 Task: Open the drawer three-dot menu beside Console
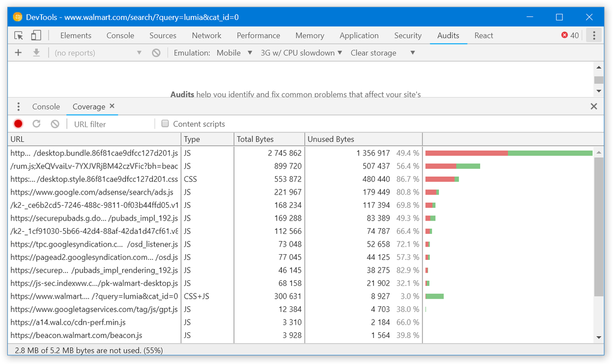click(x=18, y=107)
